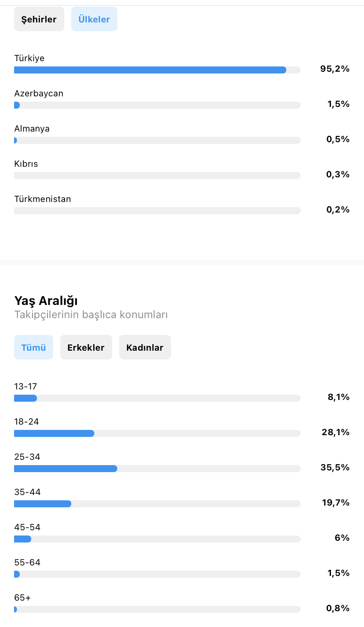Click the Azerbaycan percentage bar

[157, 105]
